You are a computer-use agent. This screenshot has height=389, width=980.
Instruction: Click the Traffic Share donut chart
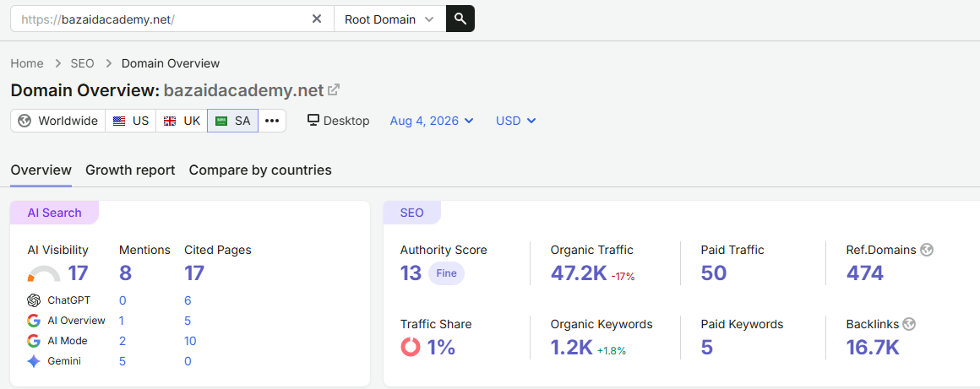click(410, 347)
